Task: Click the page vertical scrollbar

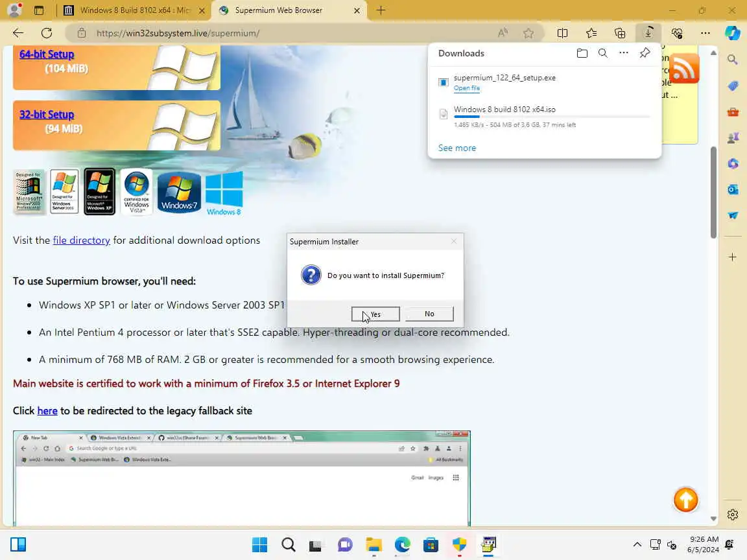Action: pyautogui.click(x=713, y=192)
